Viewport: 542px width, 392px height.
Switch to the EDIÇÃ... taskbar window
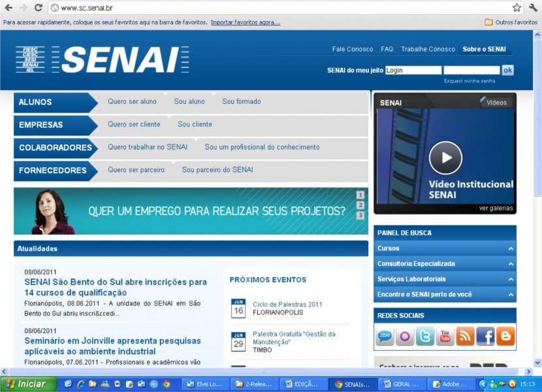coord(303,384)
